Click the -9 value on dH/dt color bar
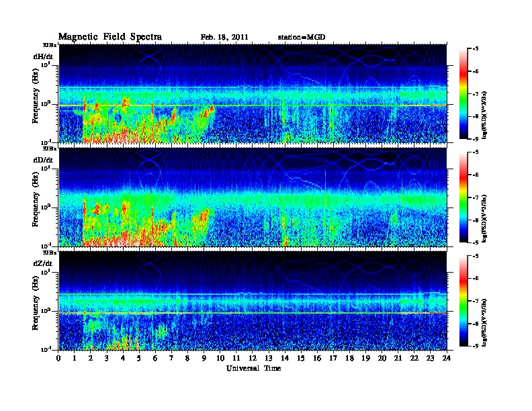The image size is (532, 411). (x=476, y=139)
